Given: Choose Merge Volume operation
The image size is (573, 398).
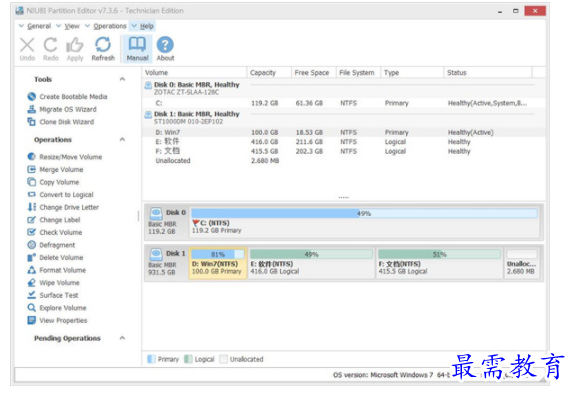Looking at the screenshot, I should click(x=55, y=170).
